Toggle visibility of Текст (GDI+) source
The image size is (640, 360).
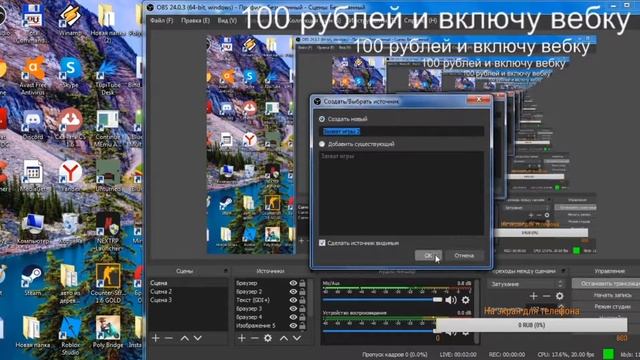(x=293, y=300)
